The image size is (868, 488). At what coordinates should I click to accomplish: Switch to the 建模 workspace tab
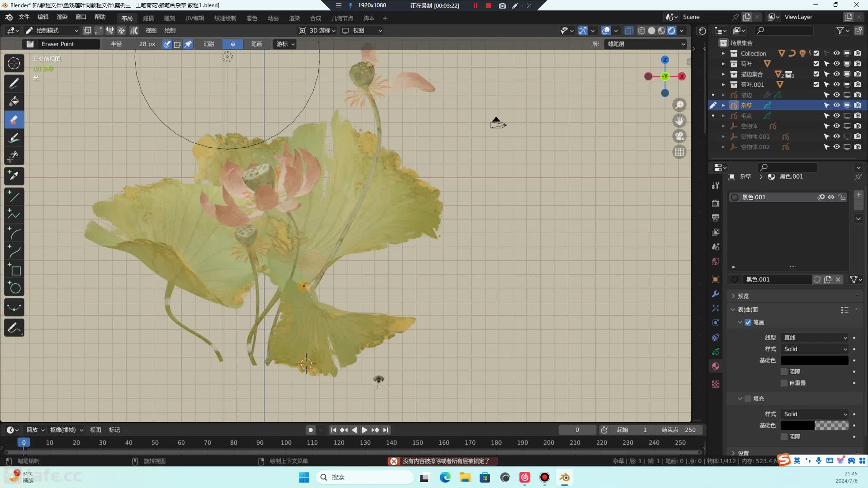click(x=148, y=18)
